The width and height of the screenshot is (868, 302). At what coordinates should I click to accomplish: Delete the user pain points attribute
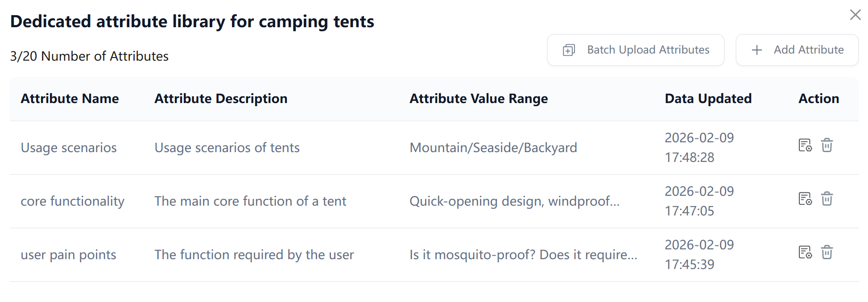(x=827, y=252)
